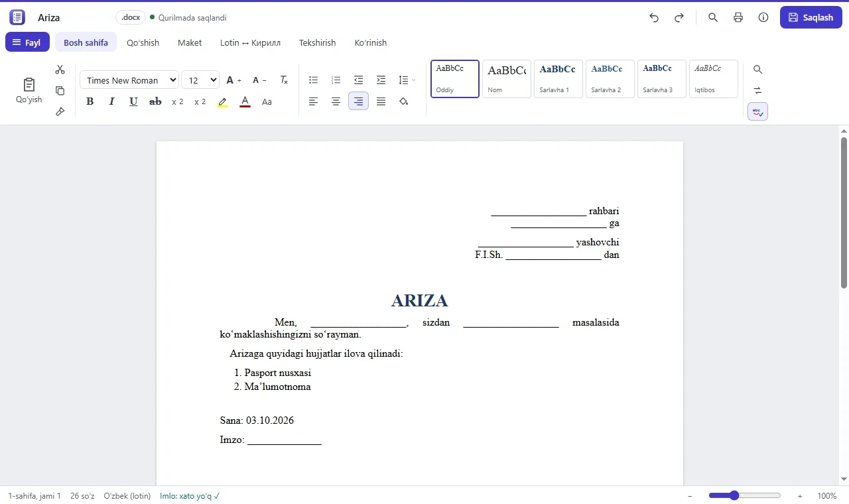This screenshot has width=849, height=504.
Task: Toggle right text alignment
Action: point(358,101)
